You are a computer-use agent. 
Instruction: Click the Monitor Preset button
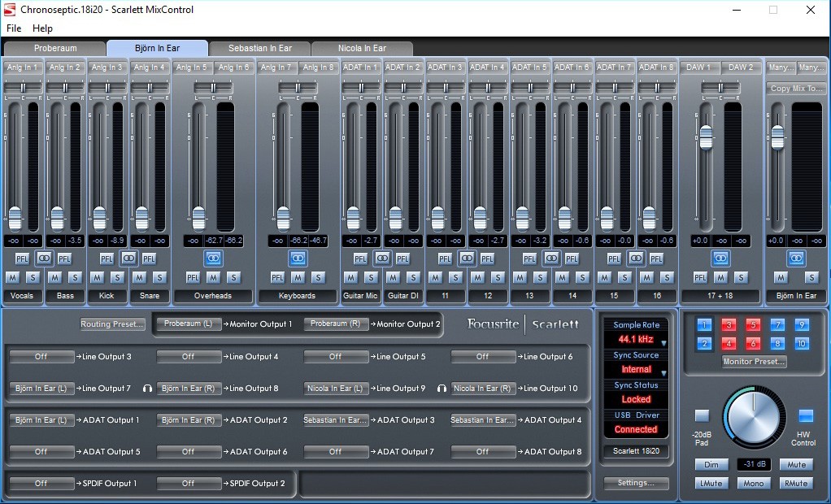[754, 362]
